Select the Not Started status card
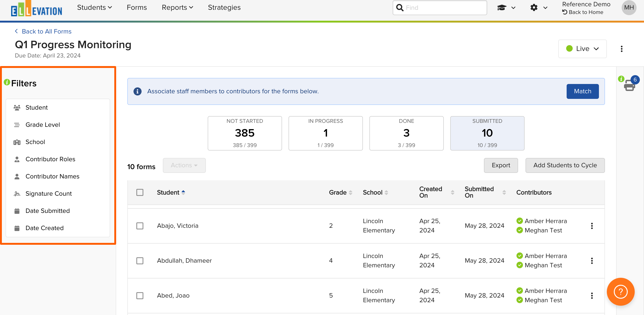 point(244,133)
